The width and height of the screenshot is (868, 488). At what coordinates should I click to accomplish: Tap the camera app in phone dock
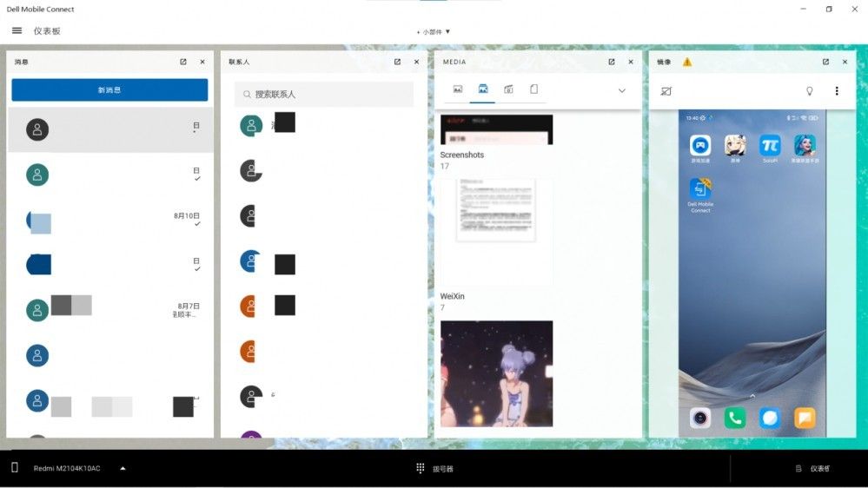(x=700, y=419)
